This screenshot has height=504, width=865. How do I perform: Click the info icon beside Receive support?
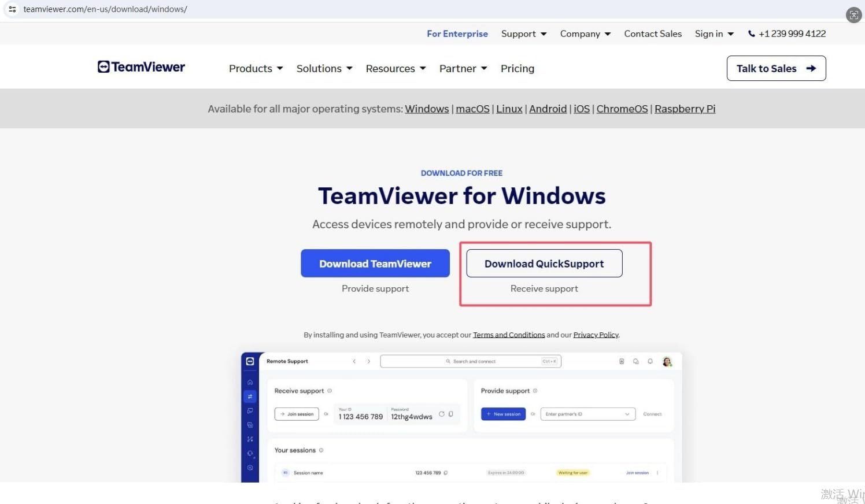pos(330,391)
